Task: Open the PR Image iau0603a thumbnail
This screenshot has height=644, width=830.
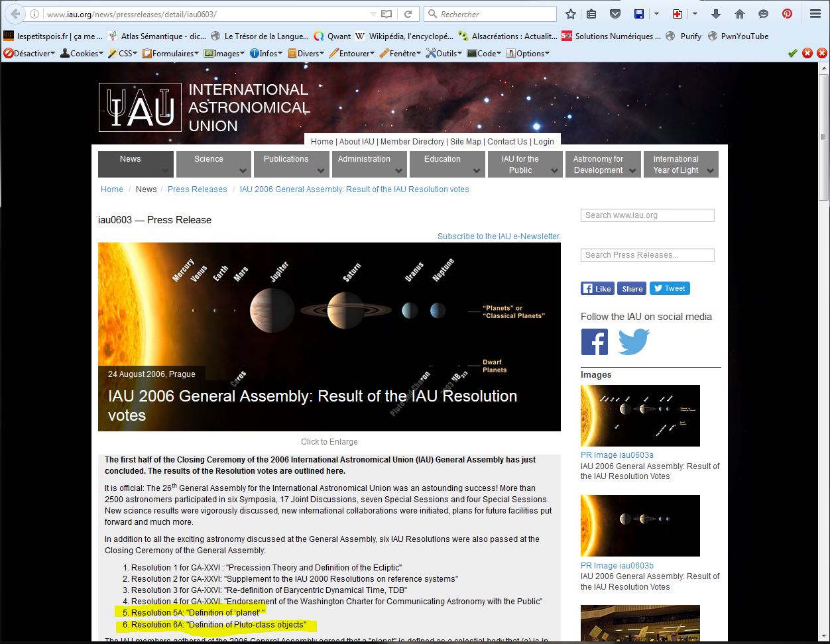Action: pyautogui.click(x=640, y=415)
